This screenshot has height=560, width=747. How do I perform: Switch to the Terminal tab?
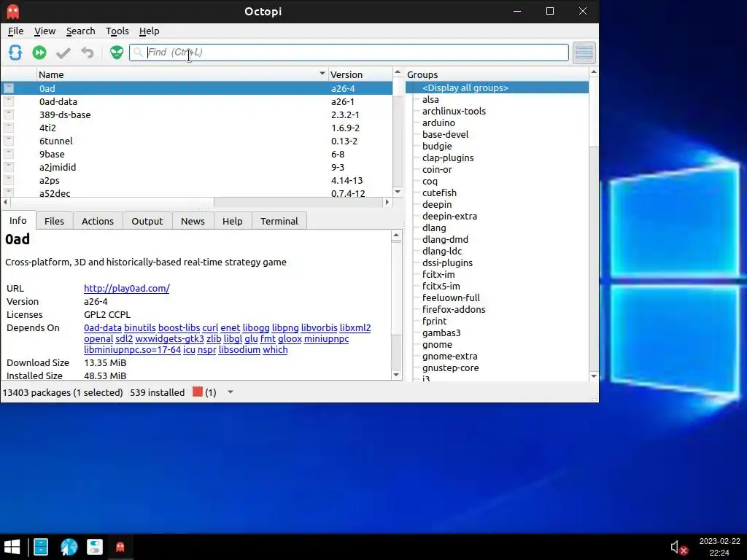point(279,221)
